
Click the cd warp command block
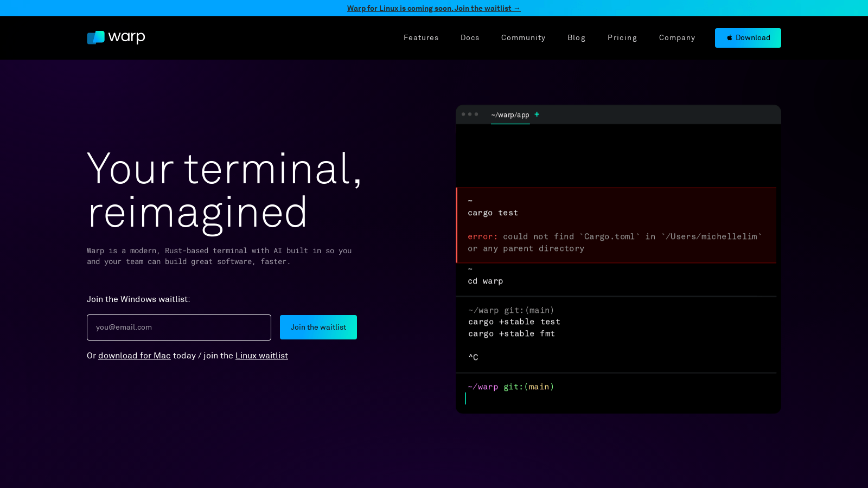point(616,279)
